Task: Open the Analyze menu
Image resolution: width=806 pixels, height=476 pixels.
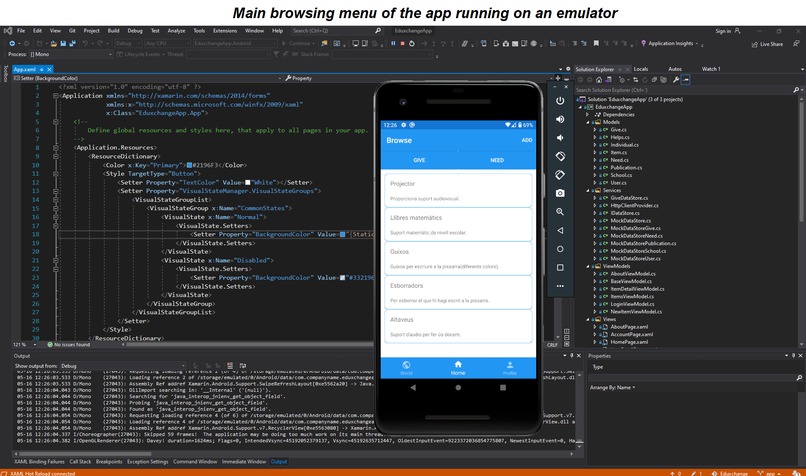Action: [176, 31]
